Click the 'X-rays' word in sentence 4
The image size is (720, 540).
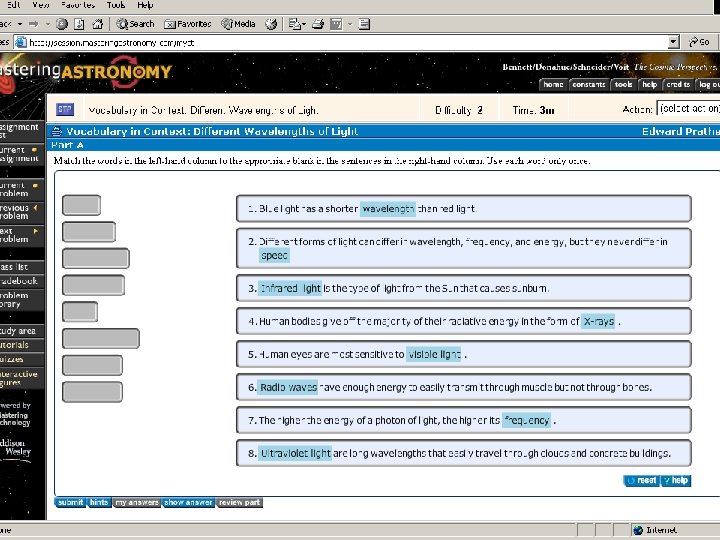tap(598, 321)
